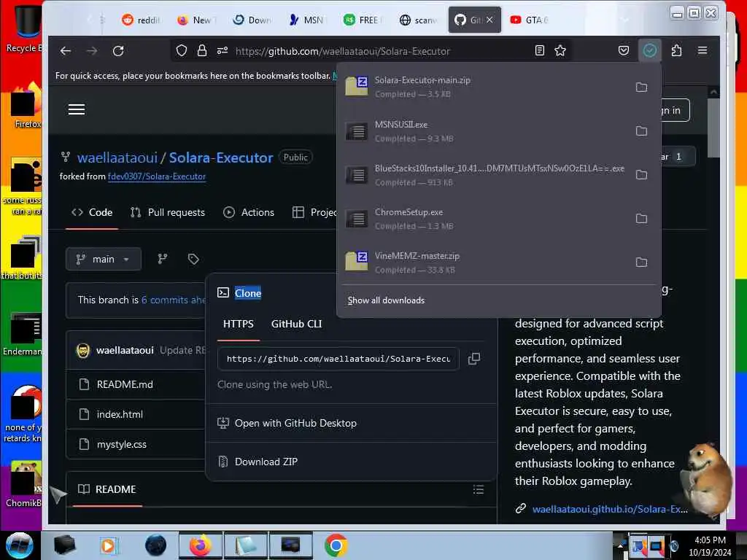Open the tab list dropdown arrow
This screenshot has width=747, height=560.
click(x=624, y=20)
